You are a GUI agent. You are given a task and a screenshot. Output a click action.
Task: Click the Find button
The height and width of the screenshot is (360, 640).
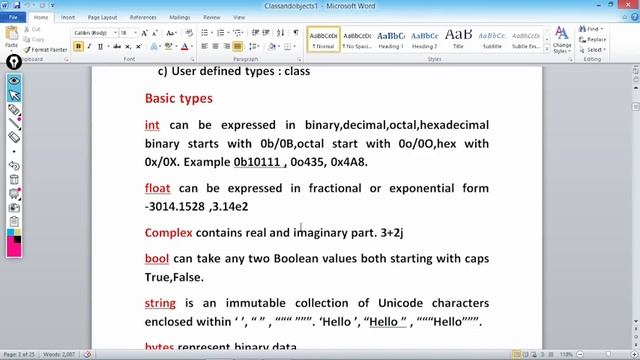pyautogui.click(x=591, y=29)
